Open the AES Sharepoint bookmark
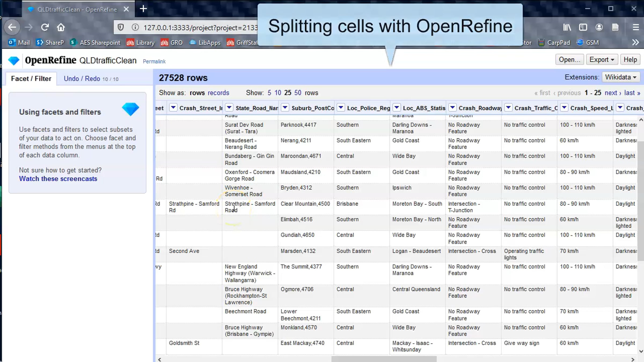 [95, 42]
